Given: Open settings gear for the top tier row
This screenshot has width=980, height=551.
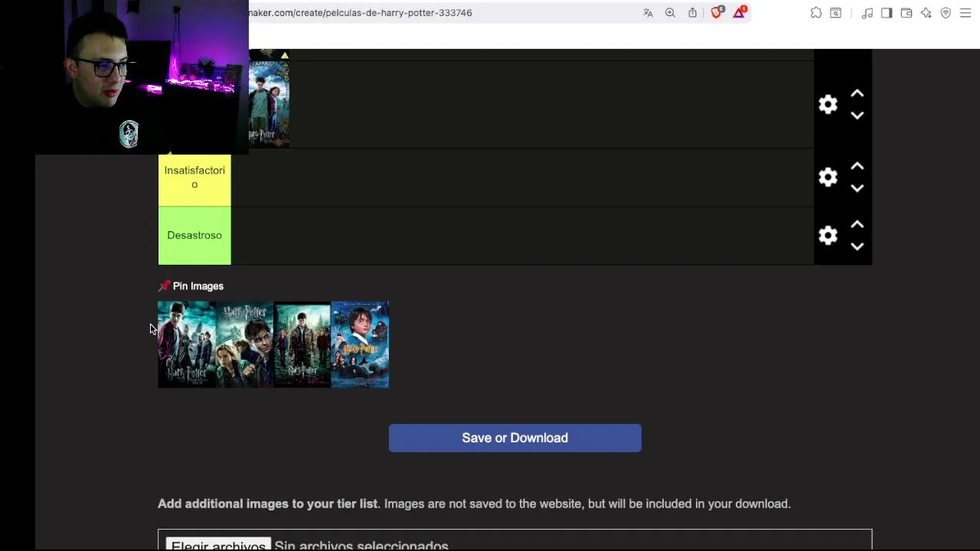Looking at the screenshot, I should [x=828, y=104].
